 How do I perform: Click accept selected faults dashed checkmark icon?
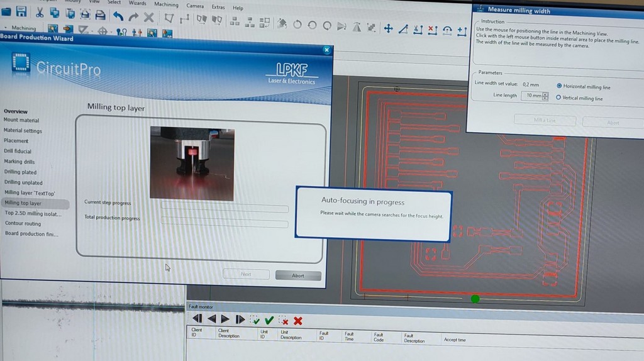tap(255, 320)
